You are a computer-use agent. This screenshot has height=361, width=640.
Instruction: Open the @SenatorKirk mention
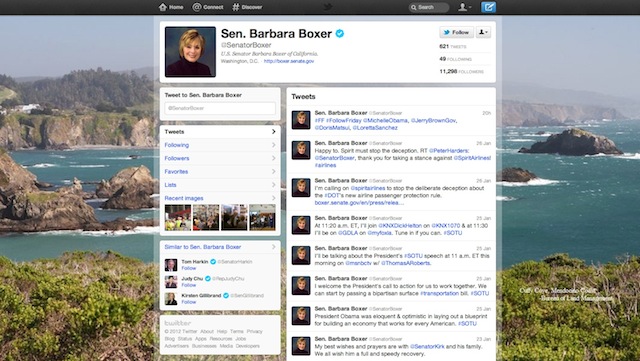click(427, 347)
